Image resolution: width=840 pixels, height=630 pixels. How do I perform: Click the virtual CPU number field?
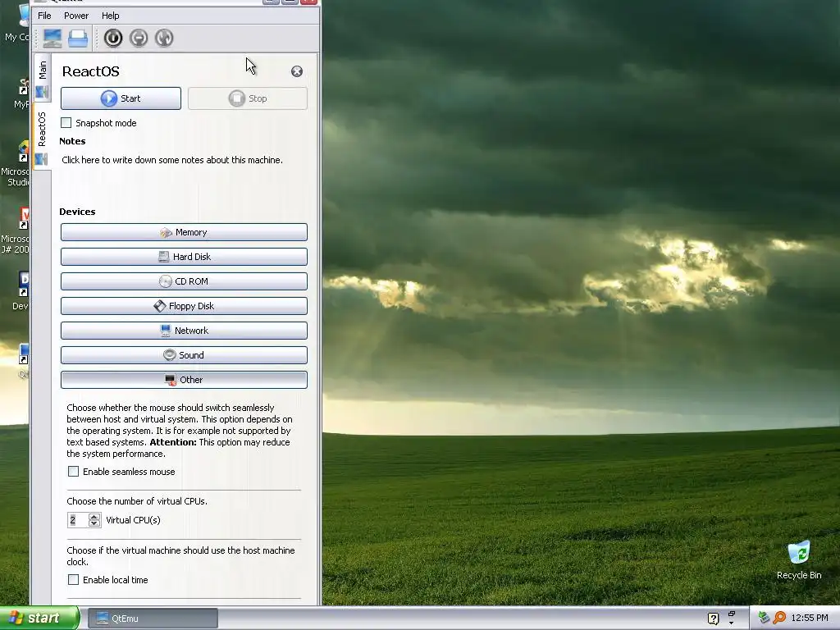coord(78,520)
